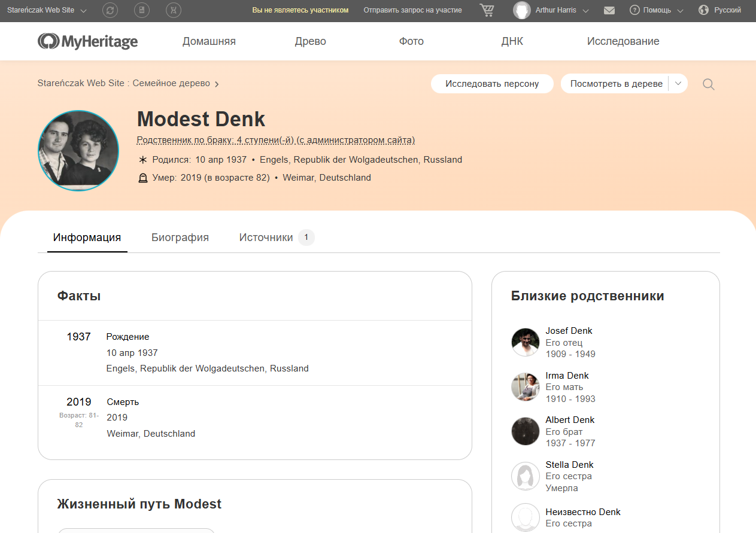This screenshot has width=756, height=533.
Task: Open Irma Denk's name link
Action: point(567,376)
